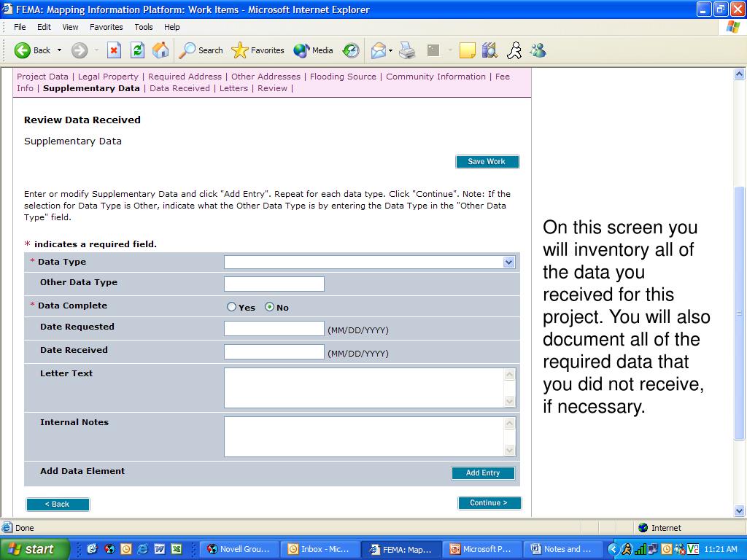Launch Word from the Quick Launch bar
This screenshot has height=560, width=747.
160,549
